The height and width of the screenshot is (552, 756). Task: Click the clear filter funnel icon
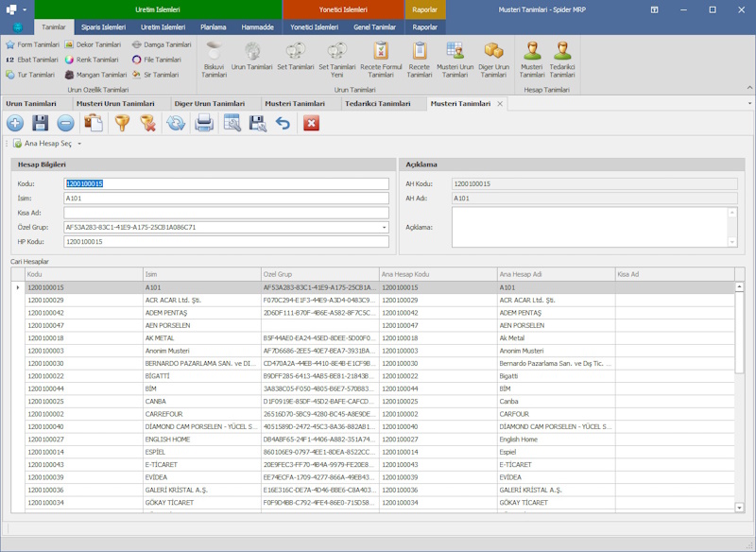tap(147, 124)
